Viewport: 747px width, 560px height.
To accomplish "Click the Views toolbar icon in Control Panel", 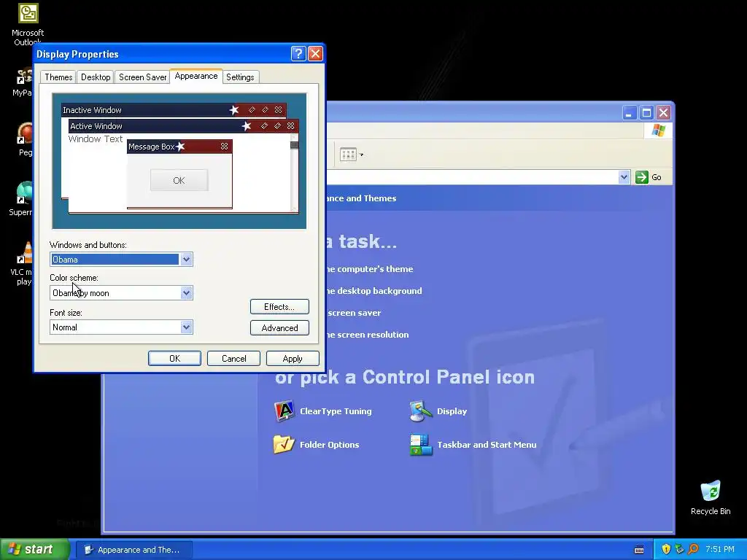I will [348, 155].
